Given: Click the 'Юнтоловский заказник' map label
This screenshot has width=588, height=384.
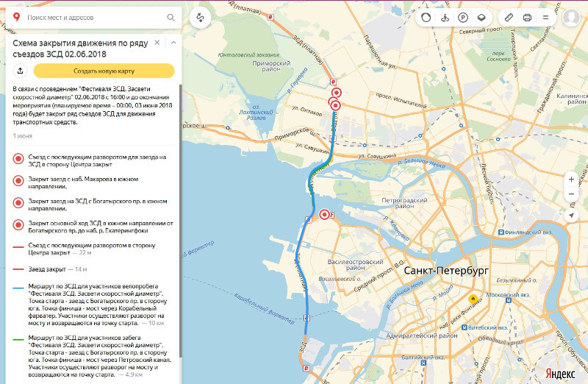Looking at the screenshot, I should (248, 54).
